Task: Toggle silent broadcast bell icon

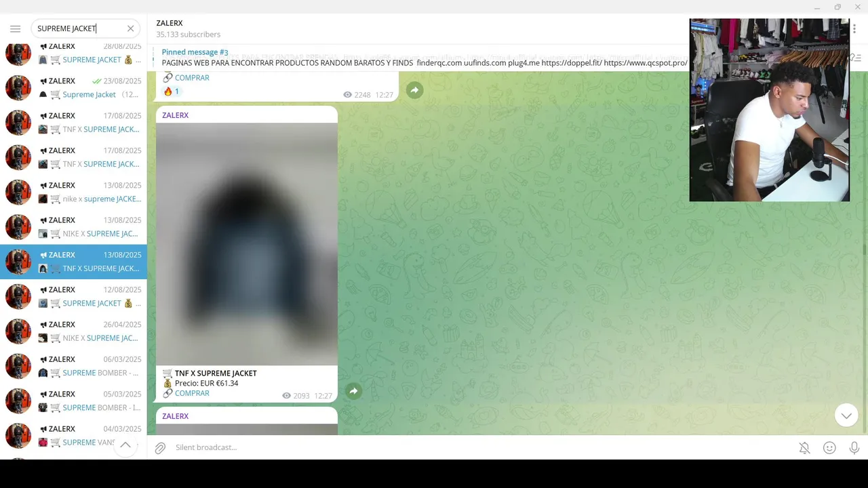Action: point(804,448)
